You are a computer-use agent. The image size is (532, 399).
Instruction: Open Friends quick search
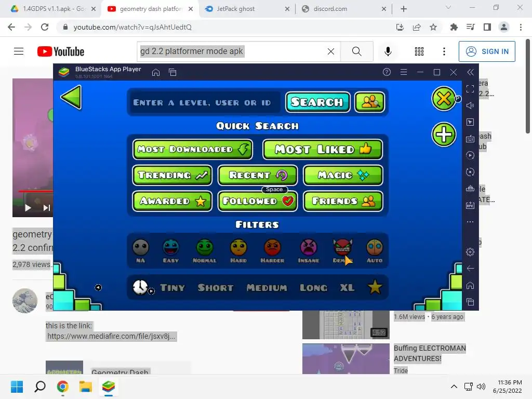tap(343, 201)
